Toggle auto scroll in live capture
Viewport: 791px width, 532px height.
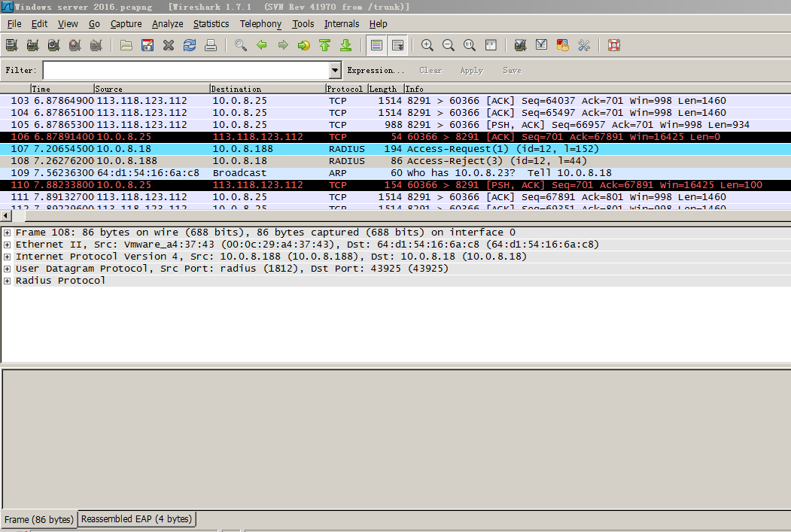click(397, 45)
